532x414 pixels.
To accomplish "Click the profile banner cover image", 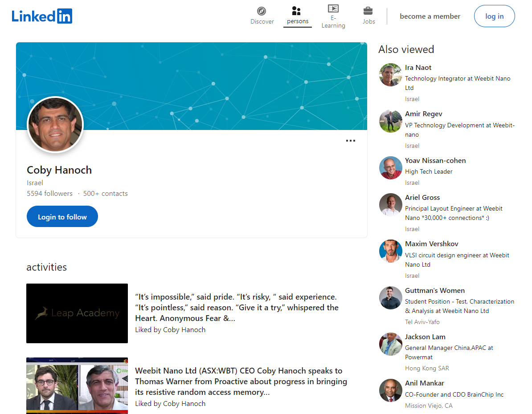I will (191, 86).
